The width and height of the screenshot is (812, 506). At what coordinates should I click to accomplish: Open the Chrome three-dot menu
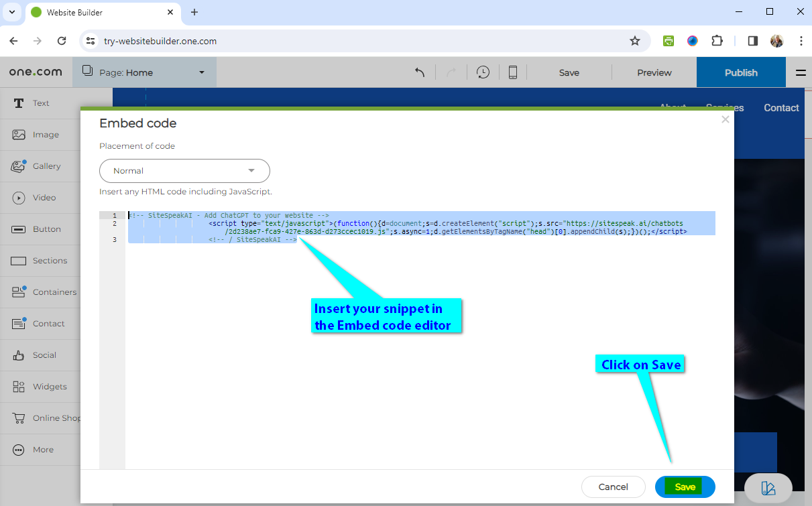pos(801,41)
